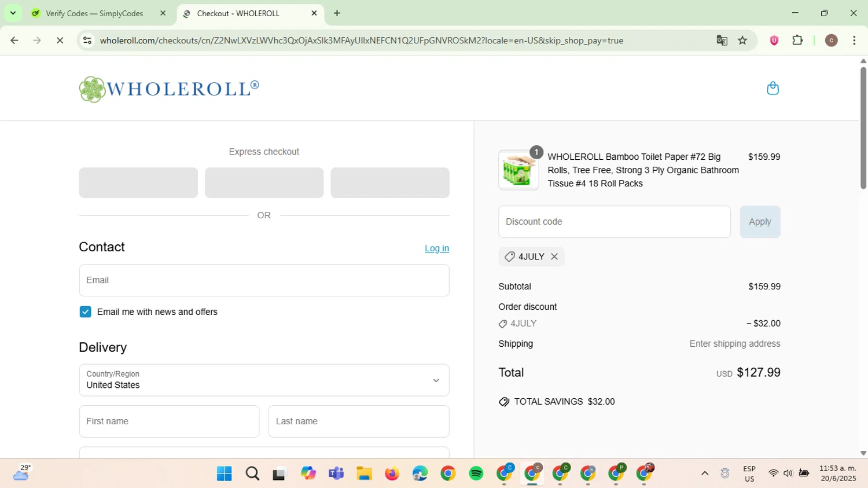868x488 pixels.
Task: Focus the First name field
Action: (169, 421)
